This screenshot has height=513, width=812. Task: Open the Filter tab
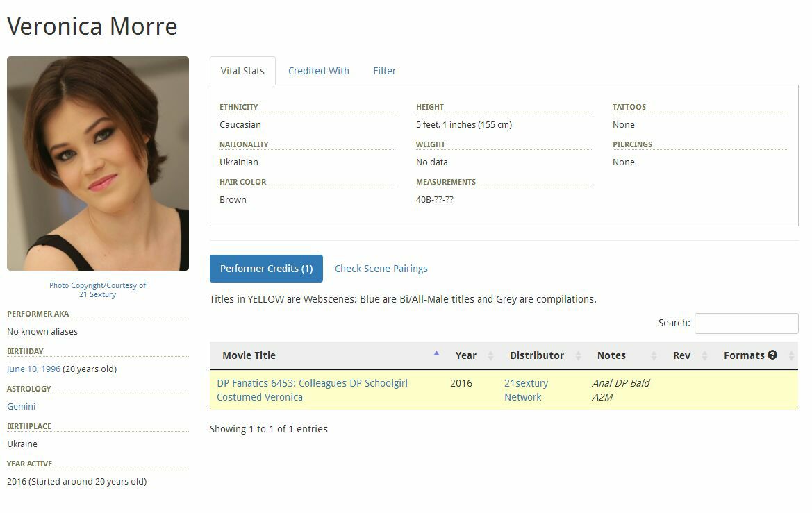pos(384,71)
